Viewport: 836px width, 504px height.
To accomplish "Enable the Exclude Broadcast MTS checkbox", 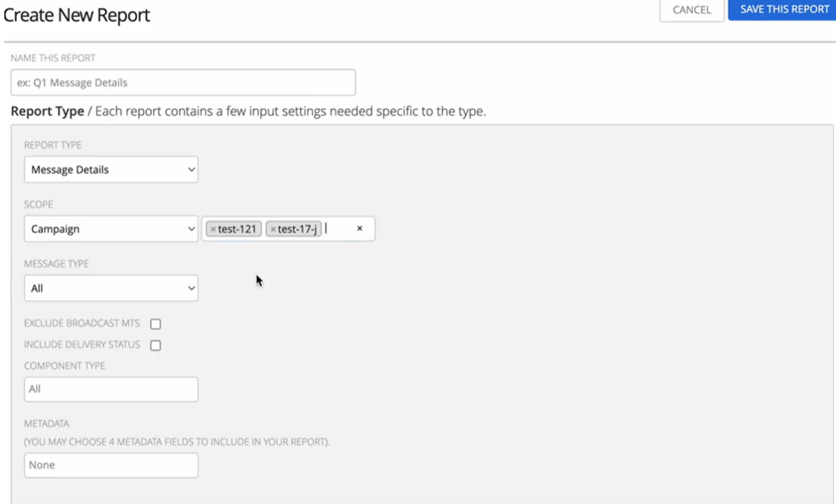I will [x=156, y=324].
